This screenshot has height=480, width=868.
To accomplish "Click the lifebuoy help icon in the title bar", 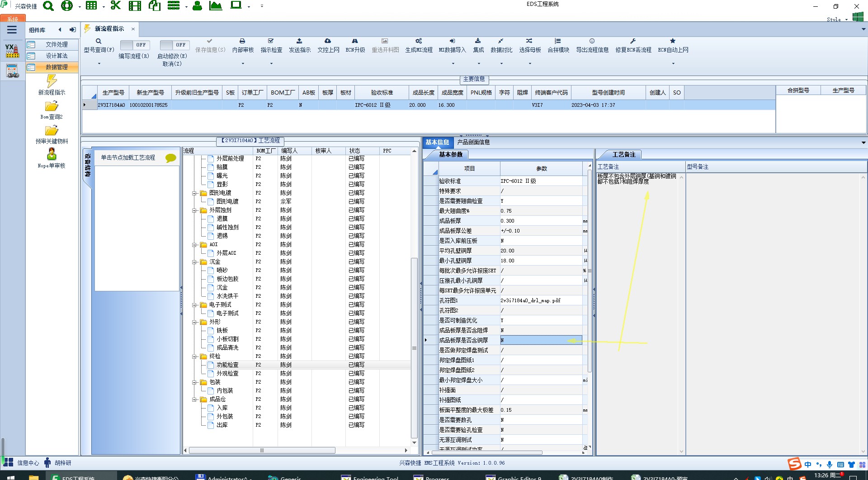I will tap(67, 6).
